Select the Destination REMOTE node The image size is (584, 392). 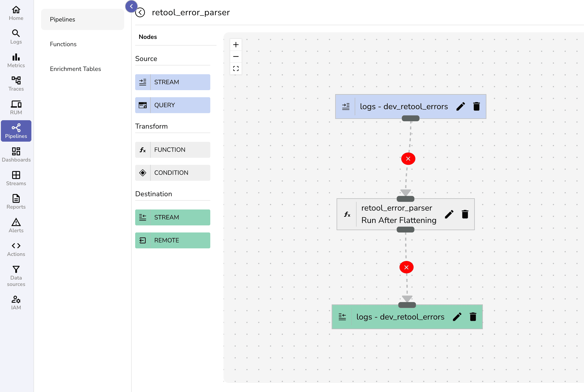click(173, 240)
